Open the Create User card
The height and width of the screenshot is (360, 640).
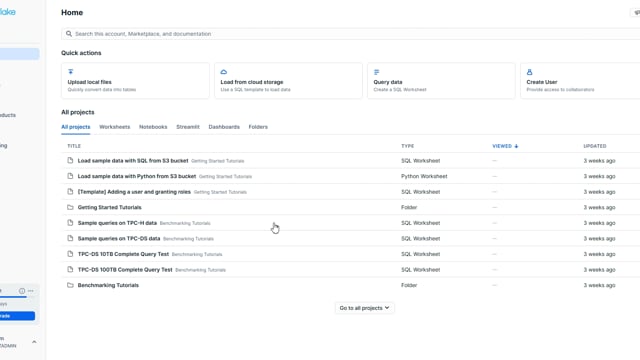click(x=580, y=81)
